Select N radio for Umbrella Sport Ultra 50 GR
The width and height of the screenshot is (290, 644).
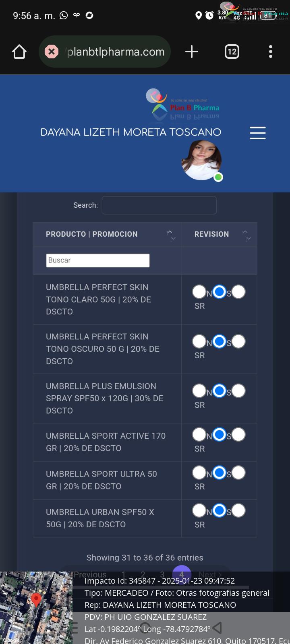pos(199,473)
